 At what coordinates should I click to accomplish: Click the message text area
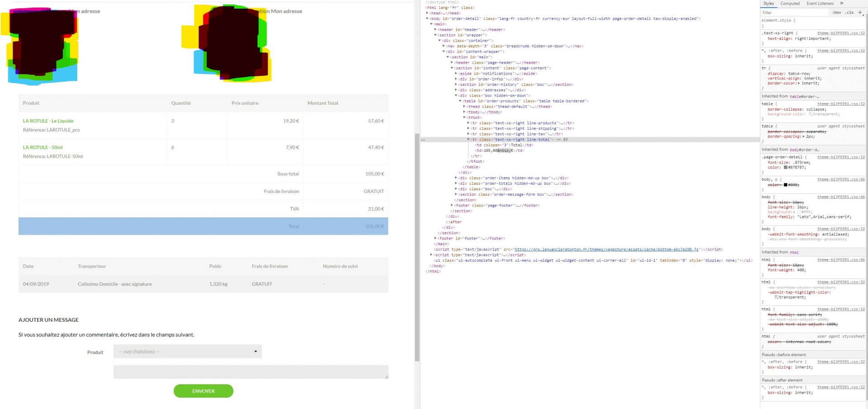coord(251,372)
